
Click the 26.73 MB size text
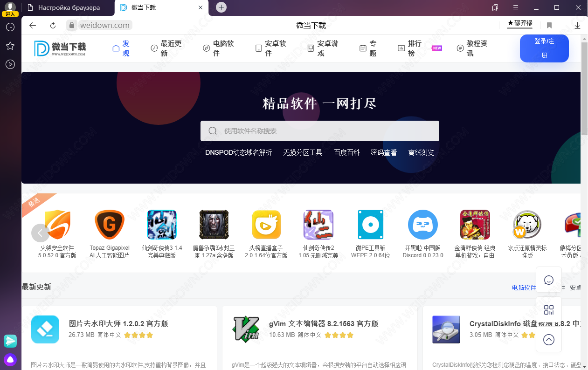pos(81,335)
